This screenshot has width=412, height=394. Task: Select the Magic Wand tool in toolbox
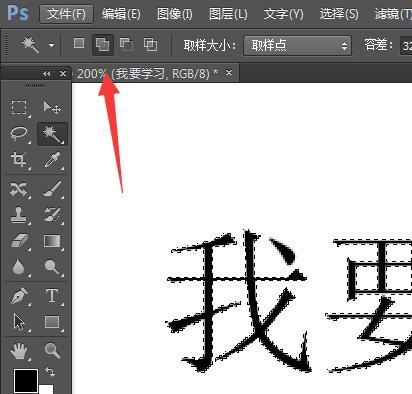pos(52,134)
